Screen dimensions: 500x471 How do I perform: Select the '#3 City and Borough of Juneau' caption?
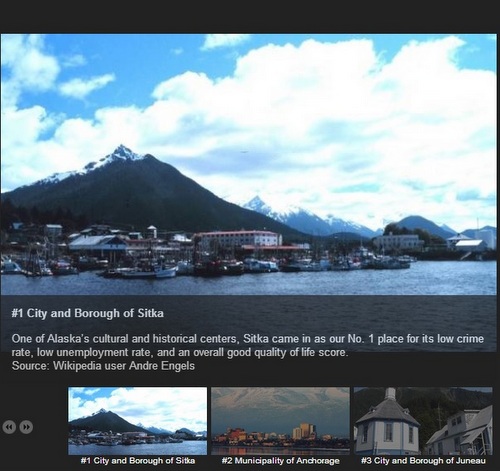(423, 461)
